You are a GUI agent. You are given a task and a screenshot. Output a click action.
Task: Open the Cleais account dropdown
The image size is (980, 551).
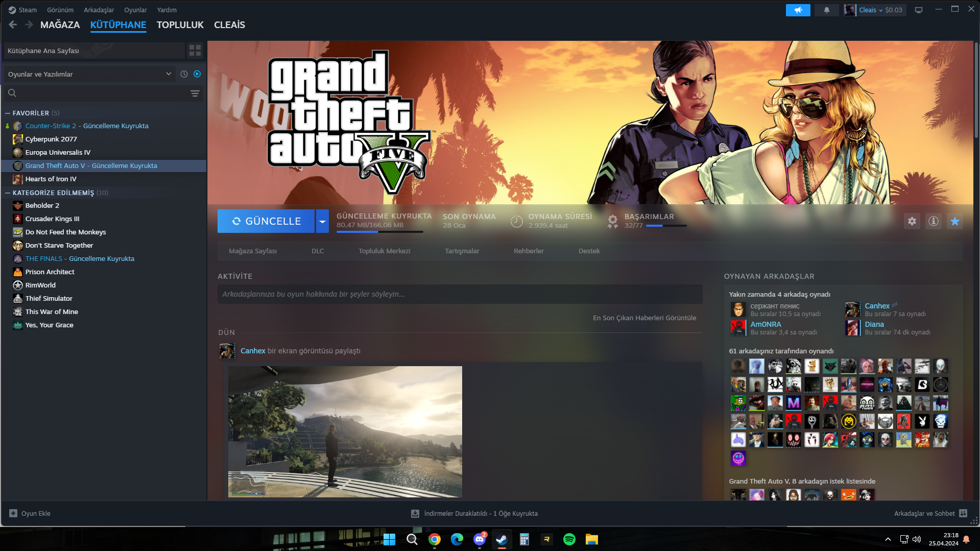pos(875,10)
